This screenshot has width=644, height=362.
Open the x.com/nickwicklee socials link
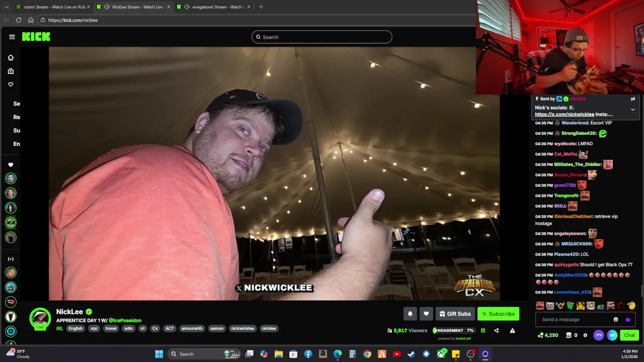pyautogui.click(x=565, y=114)
